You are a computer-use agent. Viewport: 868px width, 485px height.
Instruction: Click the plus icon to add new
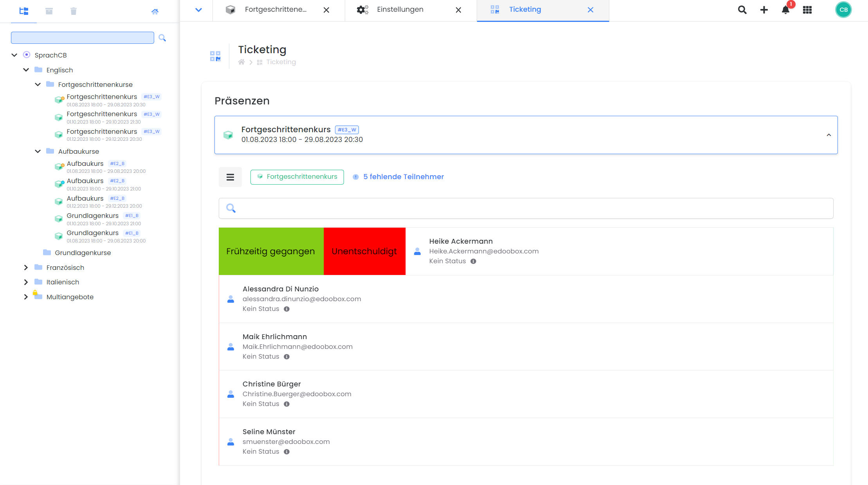764,10
